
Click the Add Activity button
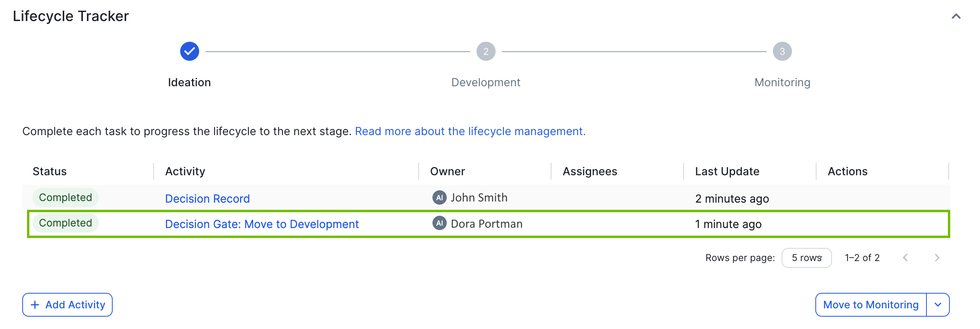tap(67, 305)
